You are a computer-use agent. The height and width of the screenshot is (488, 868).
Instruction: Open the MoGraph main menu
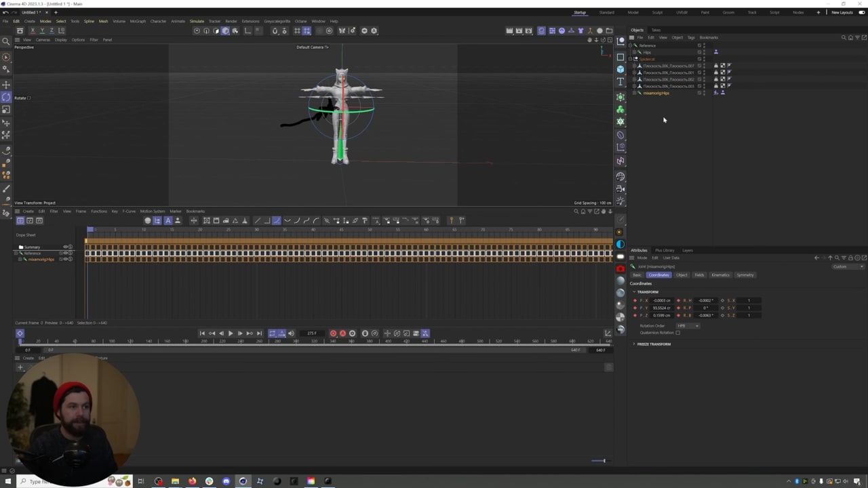[x=138, y=21]
